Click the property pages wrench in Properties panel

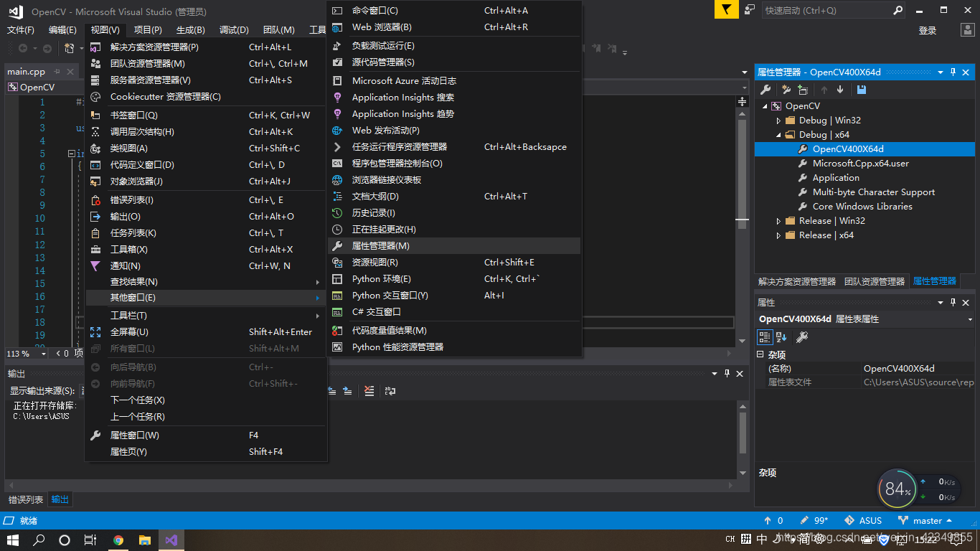(802, 336)
